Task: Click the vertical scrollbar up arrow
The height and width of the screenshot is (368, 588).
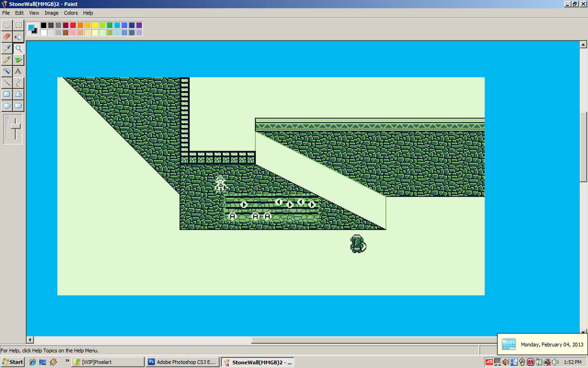Action: pyautogui.click(x=583, y=44)
